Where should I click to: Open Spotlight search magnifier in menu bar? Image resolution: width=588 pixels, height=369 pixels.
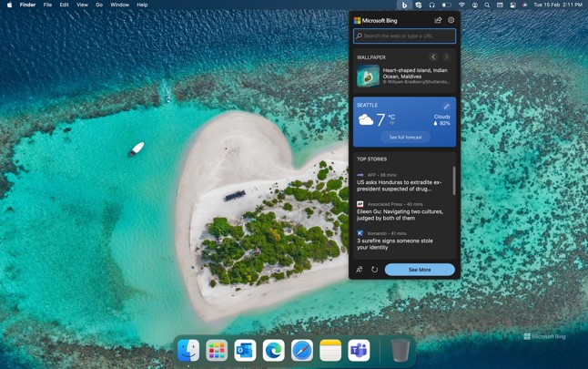coord(487,5)
